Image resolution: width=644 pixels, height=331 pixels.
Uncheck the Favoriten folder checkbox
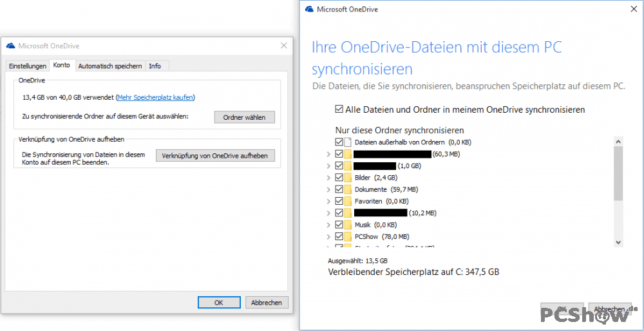pyautogui.click(x=339, y=201)
